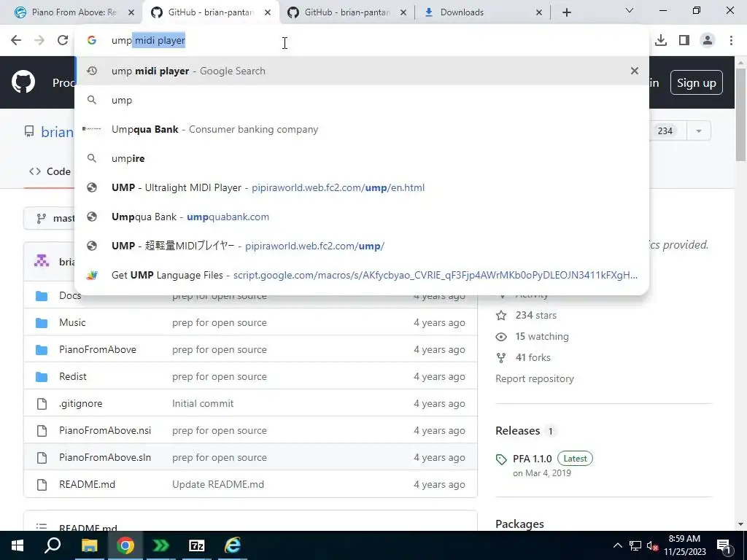Open the Redist folder

(73, 376)
